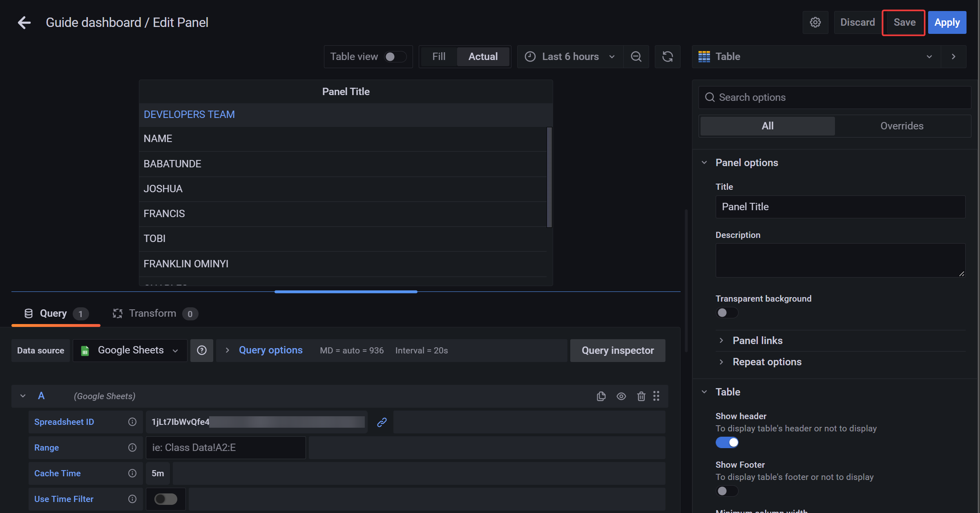This screenshot has width=980, height=513.
Task: Collapse the options pane with right chevron
Action: pos(953,57)
